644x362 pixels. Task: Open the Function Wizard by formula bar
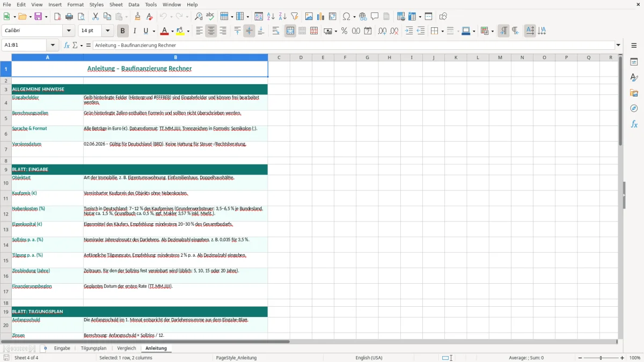(67, 46)
